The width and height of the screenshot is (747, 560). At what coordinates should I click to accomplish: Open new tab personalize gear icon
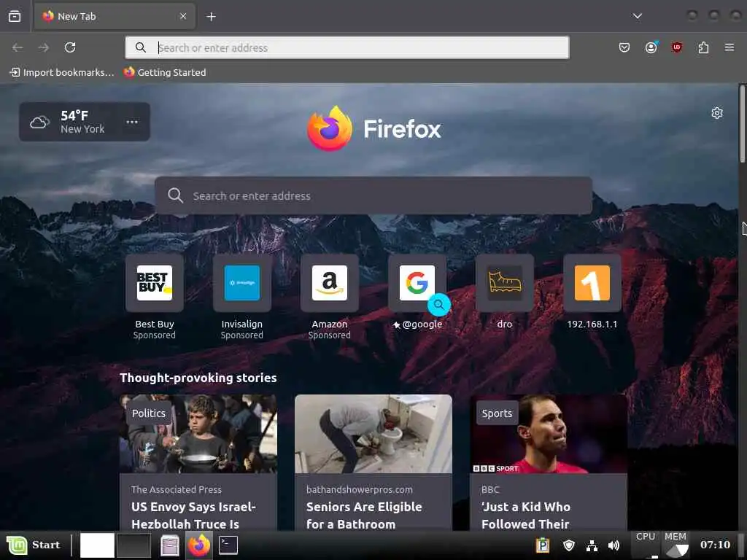(x=717, y=113)
